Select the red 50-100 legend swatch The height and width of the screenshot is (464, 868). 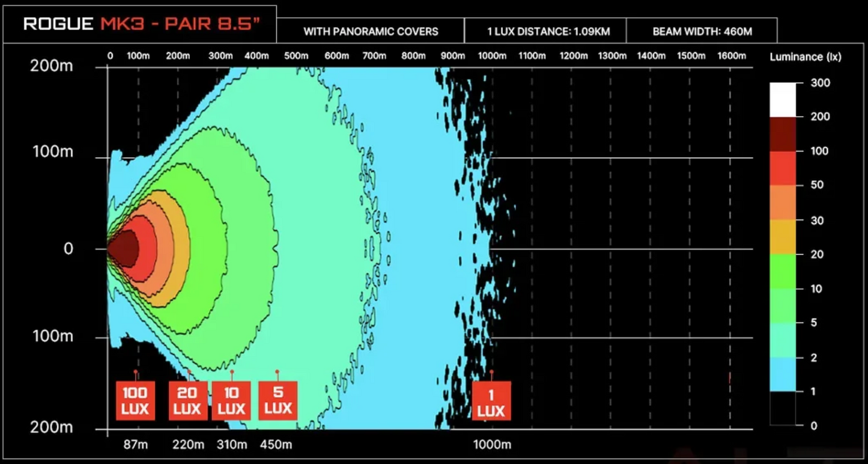point(783,168)
